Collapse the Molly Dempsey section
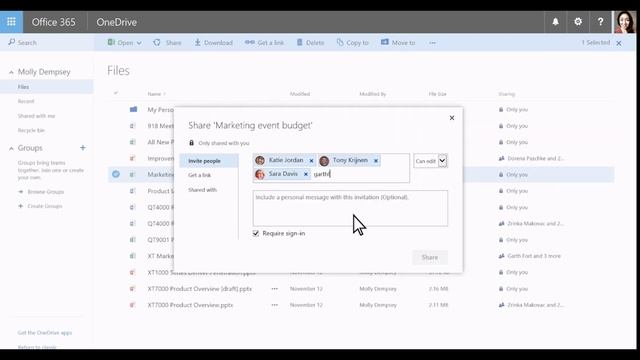This screenshot has height=360, width=640. click(11, 72)
